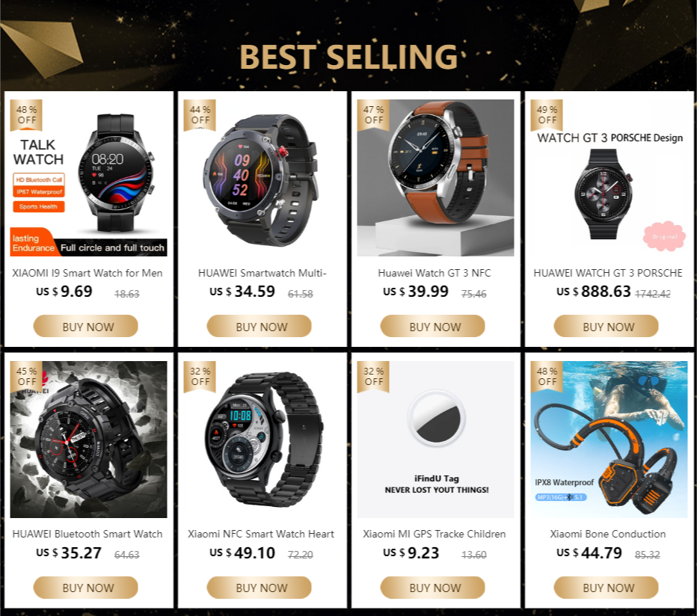Open the rugged HUAWEI smartwatch 09 40 52 image
Image resolution: width=697 pixels, height=616 pixels.
pos(262,178)
